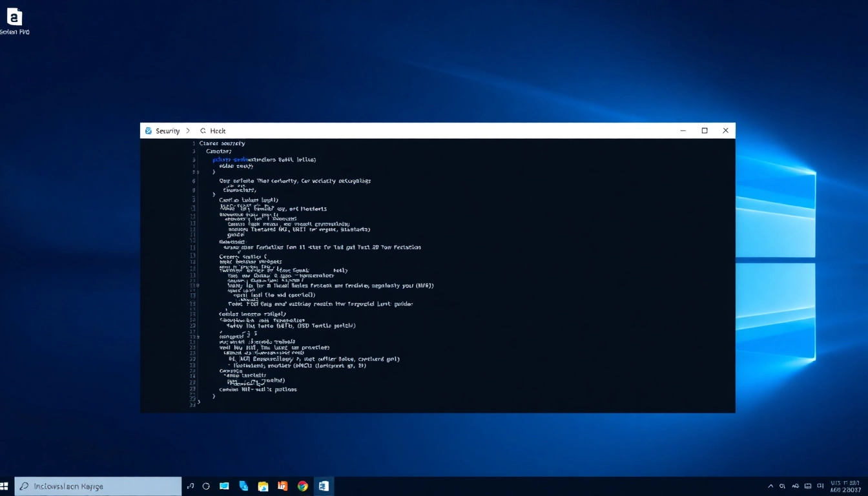The width and height of the screenshot is (868, 496).
Task: Launch File Explorer from the taskbar
Action: point(263,486)
